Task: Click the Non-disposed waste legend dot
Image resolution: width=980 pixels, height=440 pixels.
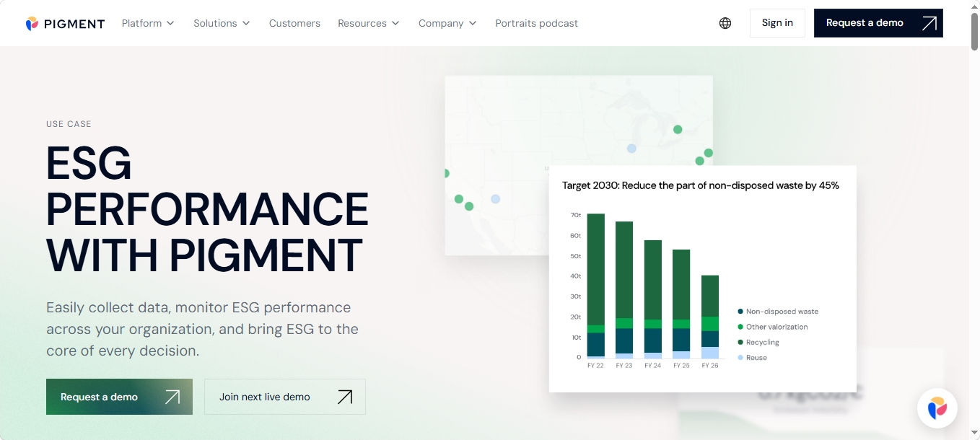Action: (740, 312)
